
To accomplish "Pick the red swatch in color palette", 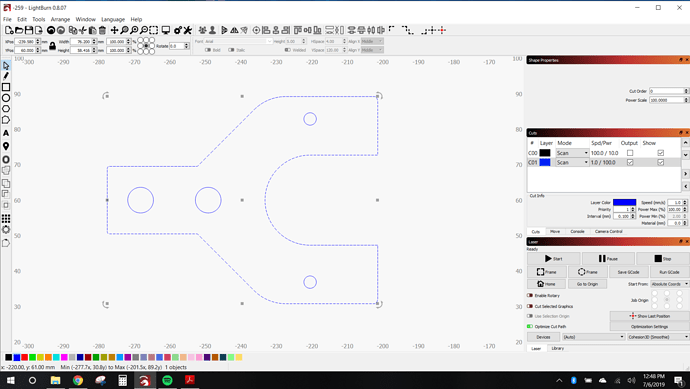I will click(25, 357).
